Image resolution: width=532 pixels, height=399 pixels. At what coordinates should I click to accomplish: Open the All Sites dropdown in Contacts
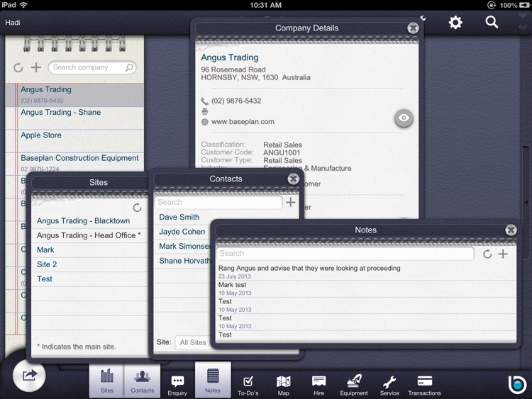(x=193, y=342)
